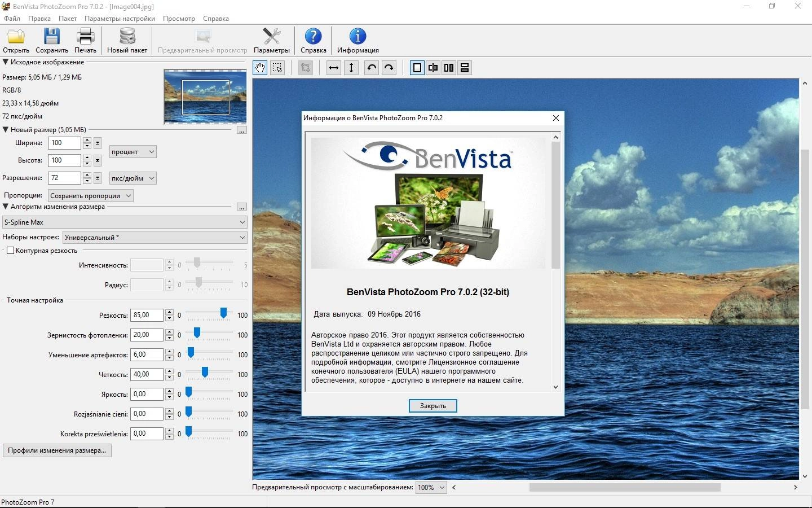812x508 pixels.
Task: Open the Ширина field's small arrow menu
Action: click(x=98, y=143)
